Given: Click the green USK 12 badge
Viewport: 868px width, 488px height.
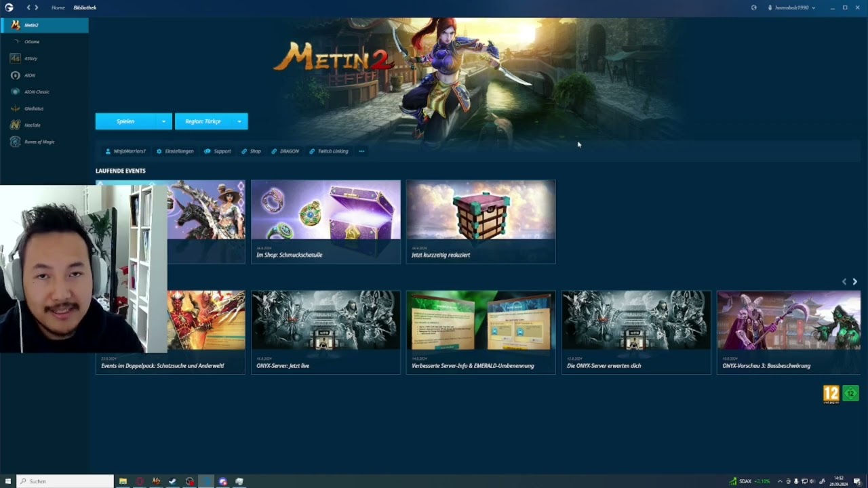Looking at the screenshot, I should coord(851,393).
